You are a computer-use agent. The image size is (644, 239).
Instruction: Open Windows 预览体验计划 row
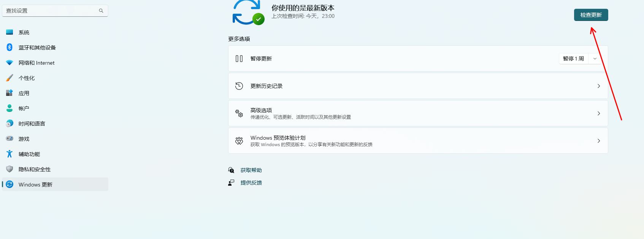418,141
